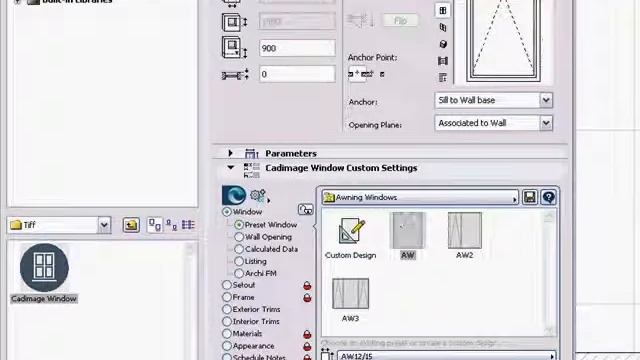This screenshot has width=640, height=360.
Task: Open the Anchor Sill to Wall base dropdown
Action: 493,100
